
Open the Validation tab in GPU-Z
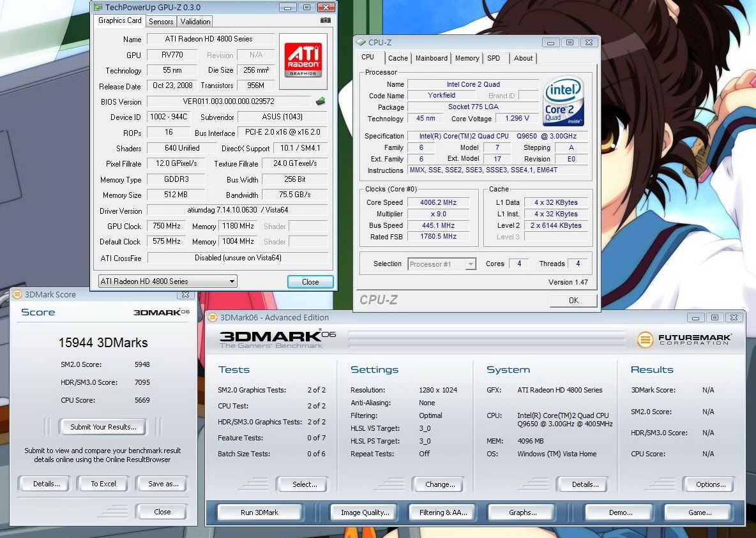coord(195,21)
